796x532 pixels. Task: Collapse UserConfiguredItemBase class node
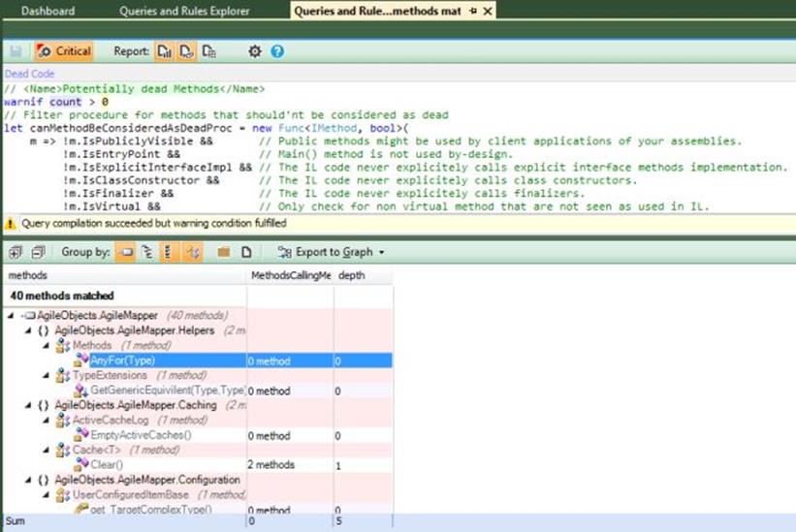click(47, 494)
